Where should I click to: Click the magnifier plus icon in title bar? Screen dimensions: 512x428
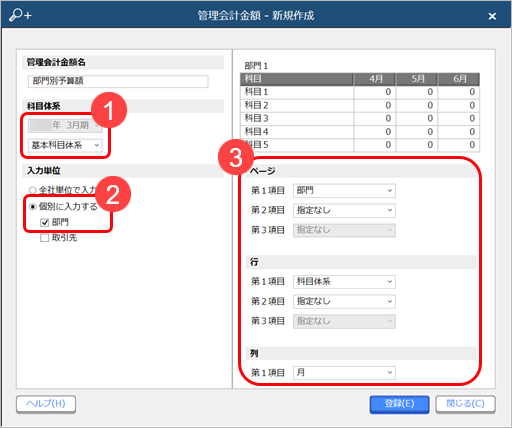(20, 15)
